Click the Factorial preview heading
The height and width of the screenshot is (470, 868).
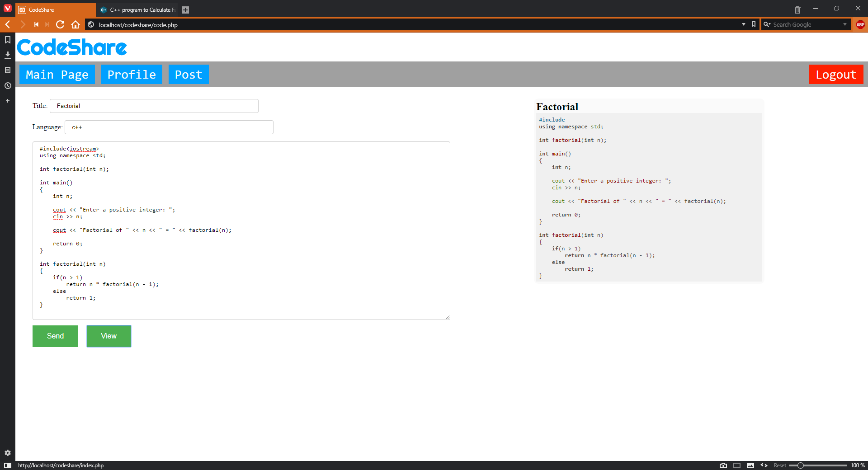click(x=557, y=107)
